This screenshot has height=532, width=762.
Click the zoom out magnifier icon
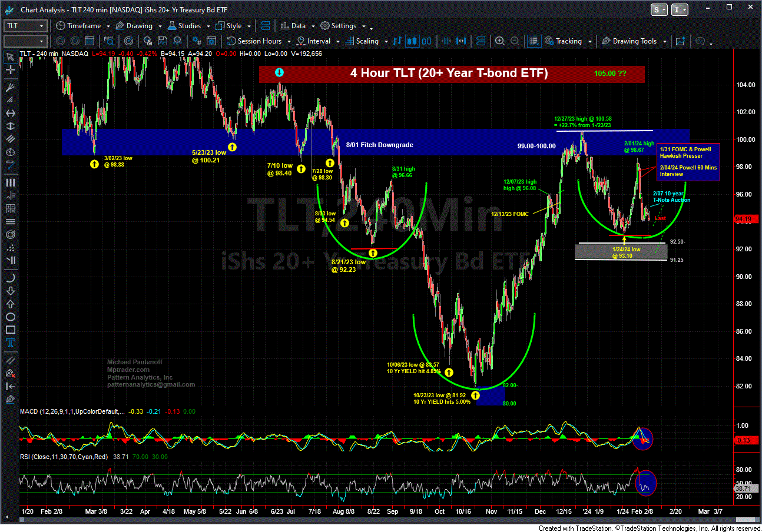pyautogui.click(x=515, y=41)
